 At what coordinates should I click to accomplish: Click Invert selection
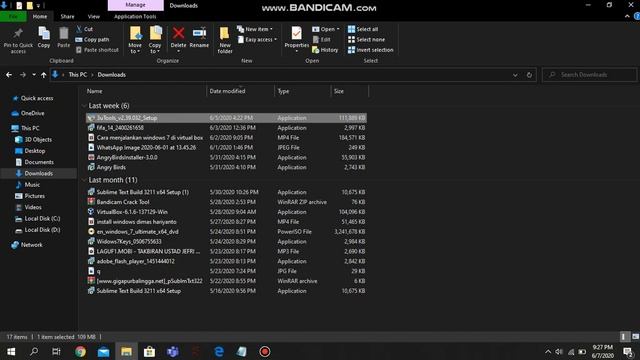point(371,50)
